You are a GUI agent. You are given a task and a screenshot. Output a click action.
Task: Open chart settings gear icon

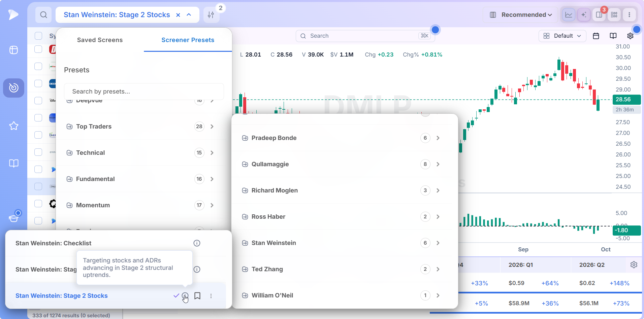[x=630, y=36]
